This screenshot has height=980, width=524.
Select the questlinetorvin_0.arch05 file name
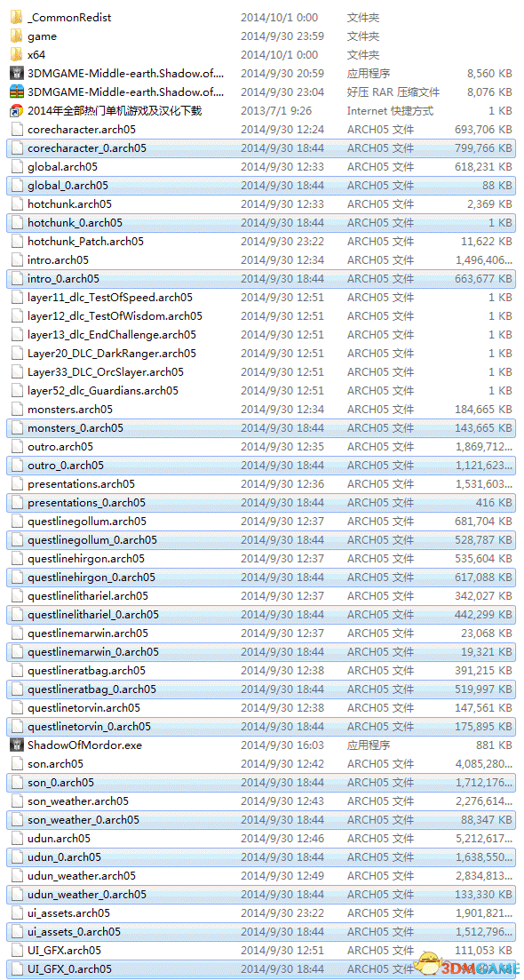tap(90, 727)
